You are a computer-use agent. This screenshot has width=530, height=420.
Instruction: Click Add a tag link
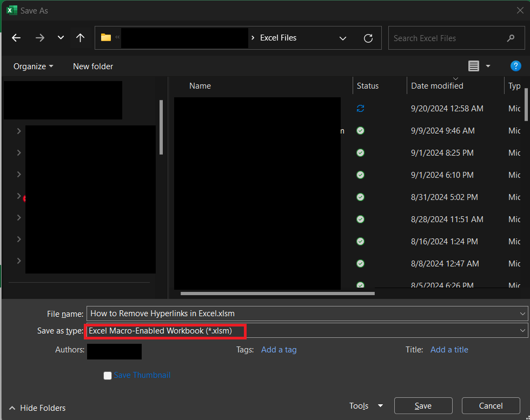279,350
